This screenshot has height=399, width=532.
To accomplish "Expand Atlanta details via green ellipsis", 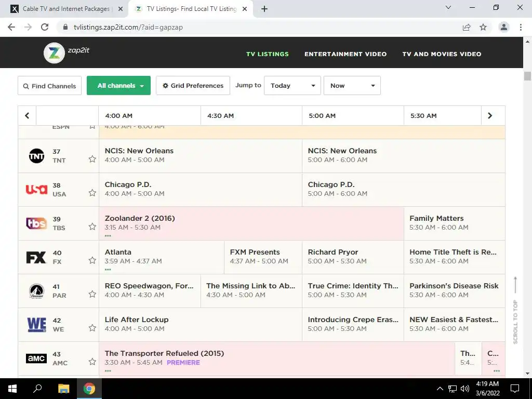I will pos(108,270).
